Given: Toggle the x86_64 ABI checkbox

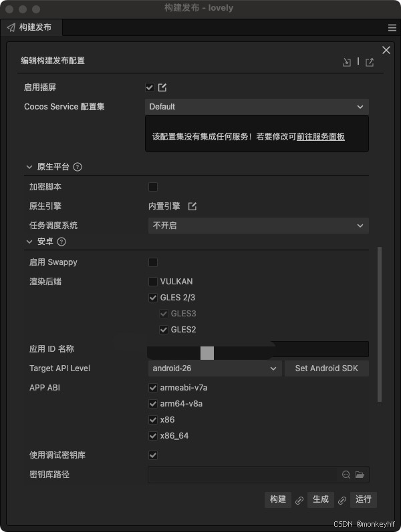Looking at the screenshot, I should [153, 436].
